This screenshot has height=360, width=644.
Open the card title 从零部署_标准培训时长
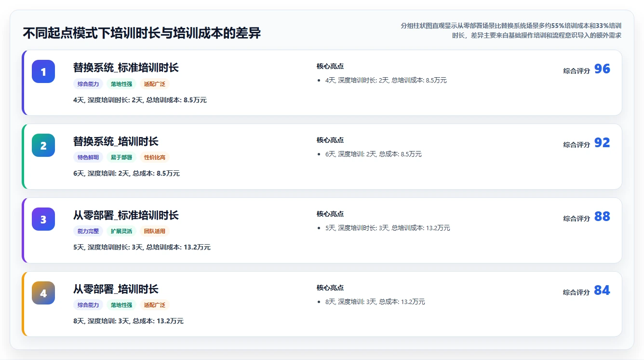pos(126,215)
